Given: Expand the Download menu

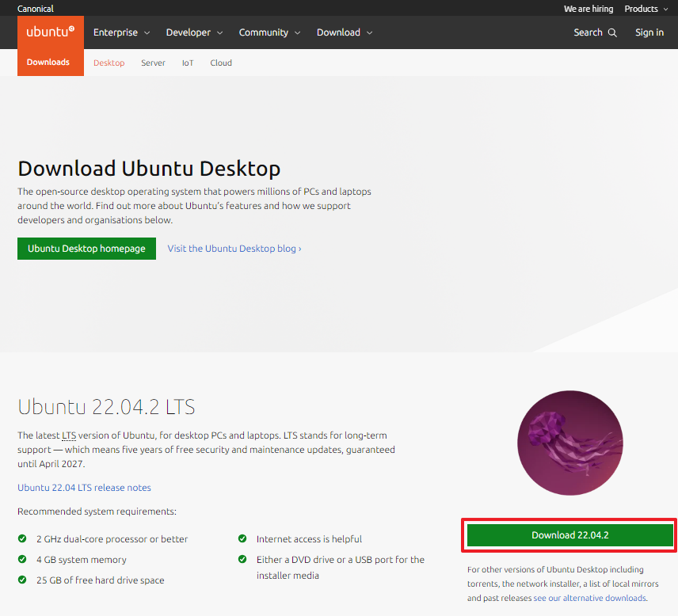Looking at the screenshot, I should point(345,32).
